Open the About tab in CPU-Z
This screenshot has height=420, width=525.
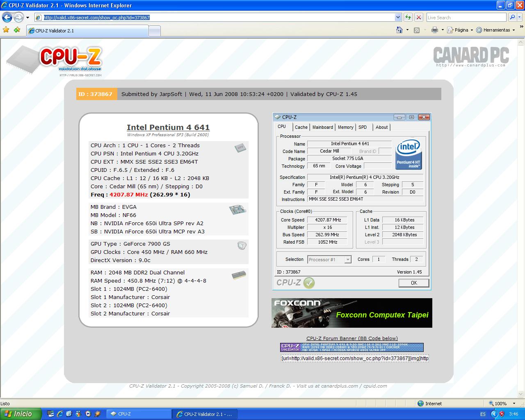pyautogui.click(x=381, y=127)
